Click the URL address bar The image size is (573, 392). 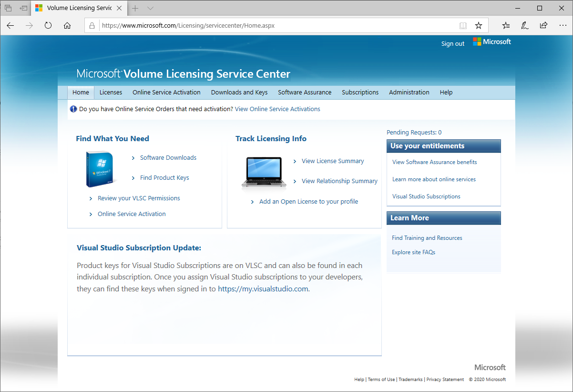pos(276,26)
